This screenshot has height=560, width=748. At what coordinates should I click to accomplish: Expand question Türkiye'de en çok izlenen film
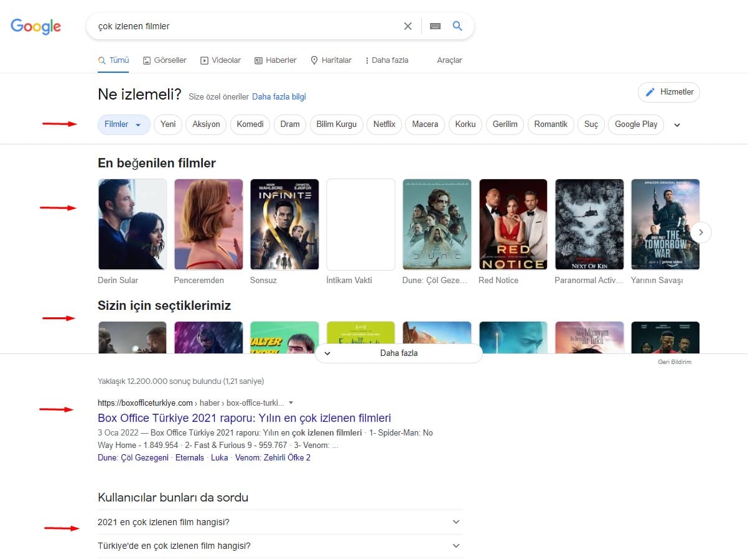click(280, 546)
